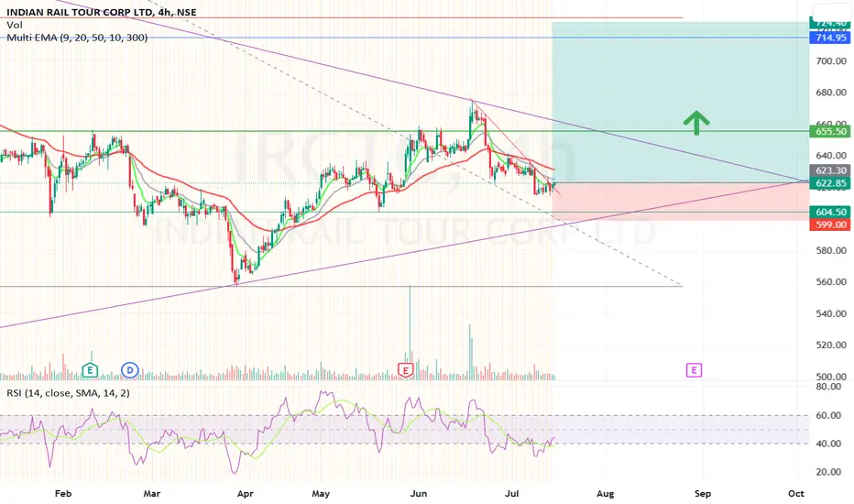854x504 pixels.
Task: Click the Jul label on time axis
Action: point(512,494)
